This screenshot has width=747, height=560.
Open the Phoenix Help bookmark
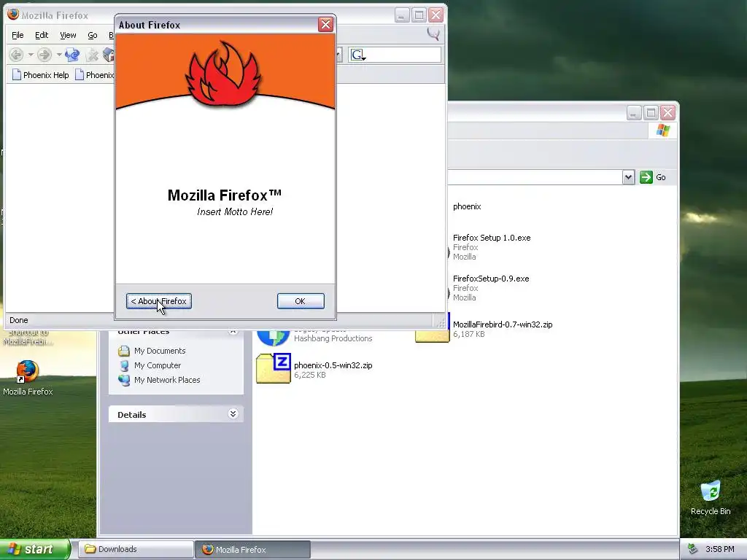coord(41,75)
